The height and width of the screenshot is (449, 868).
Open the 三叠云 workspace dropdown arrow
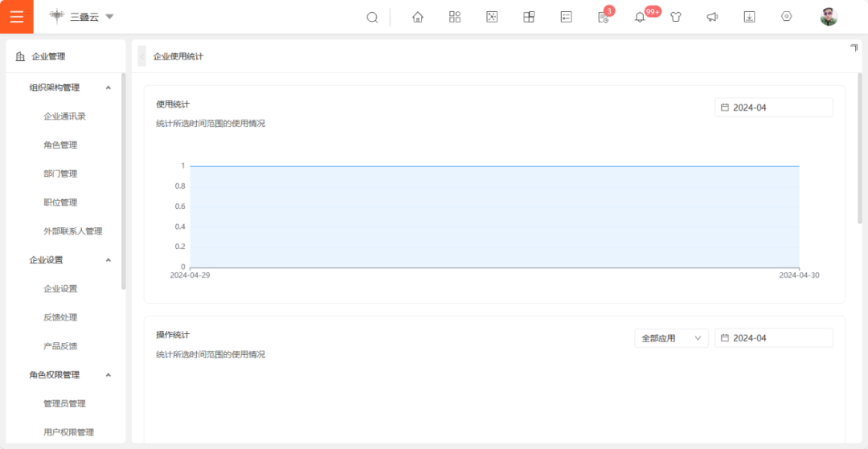[x=109, y=17]
